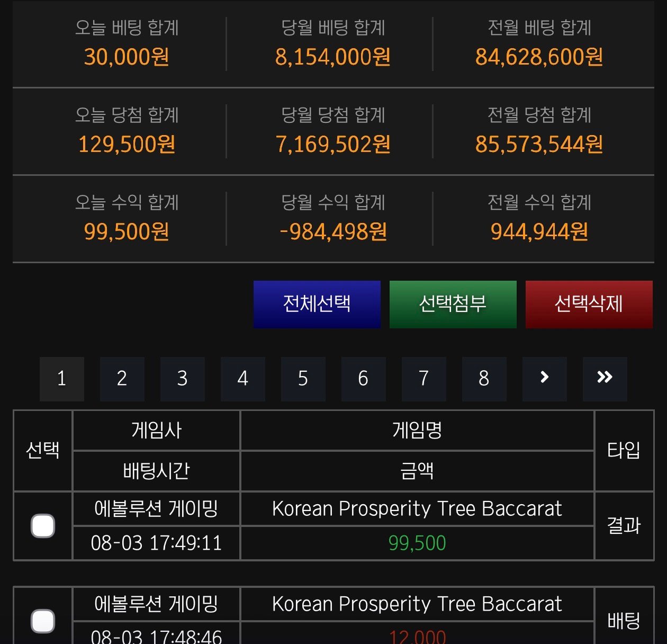The width and height of the screenshot is (667, 644).
Task: Check the 17:48:46 bet row checkbox
Action: click(43, 621)
